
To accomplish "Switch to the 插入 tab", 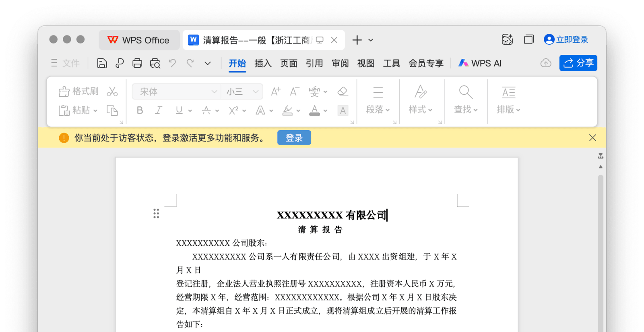I will (263, 63).
